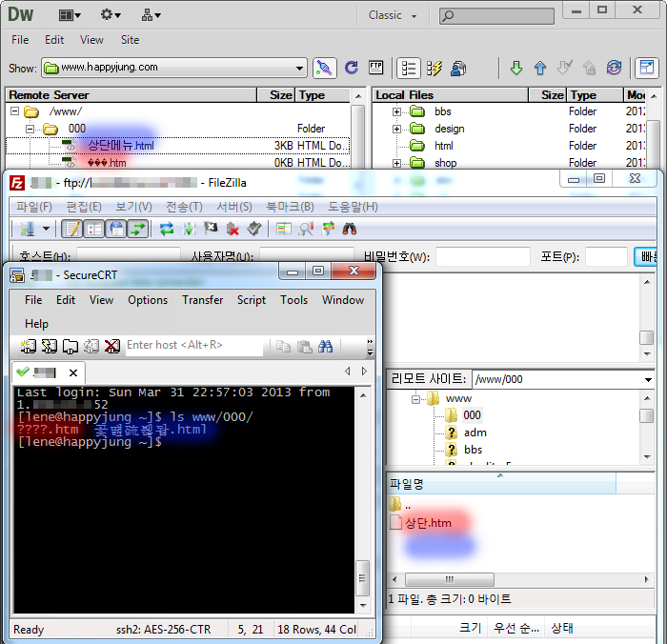Click the blue Put files up arrow
The image size is (667, 644).
[x=540, y=68]
